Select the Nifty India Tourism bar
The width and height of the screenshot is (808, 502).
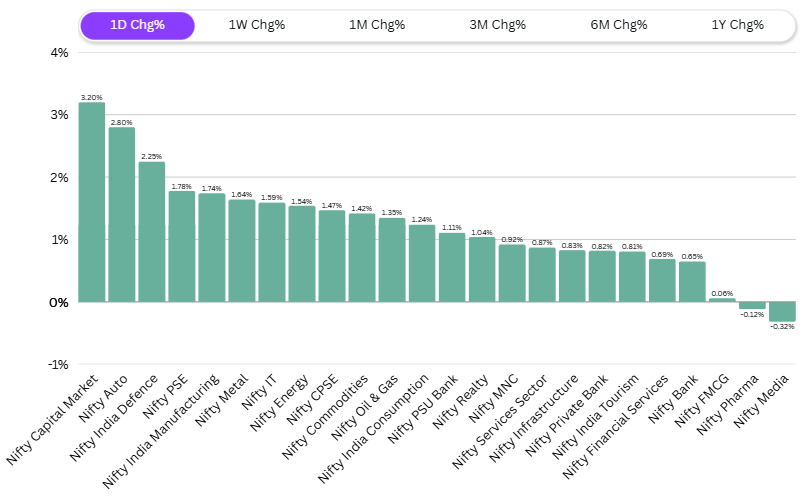click(632, 277)
